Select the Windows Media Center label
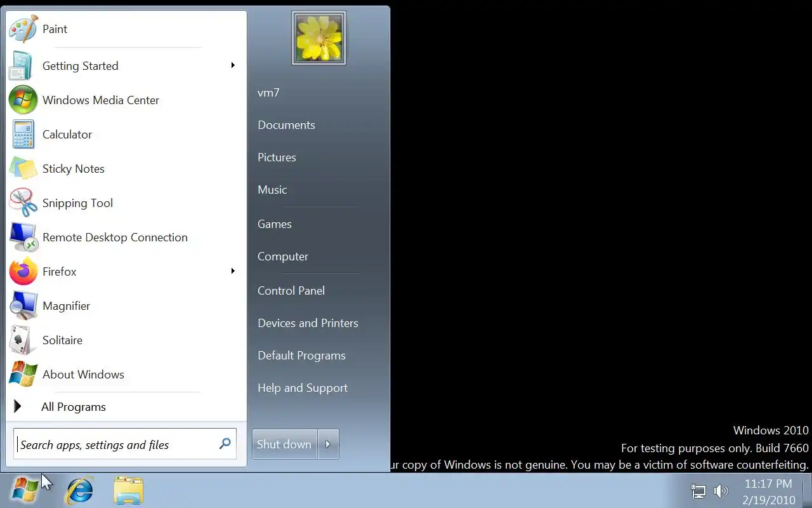 [x=101, y=100]
